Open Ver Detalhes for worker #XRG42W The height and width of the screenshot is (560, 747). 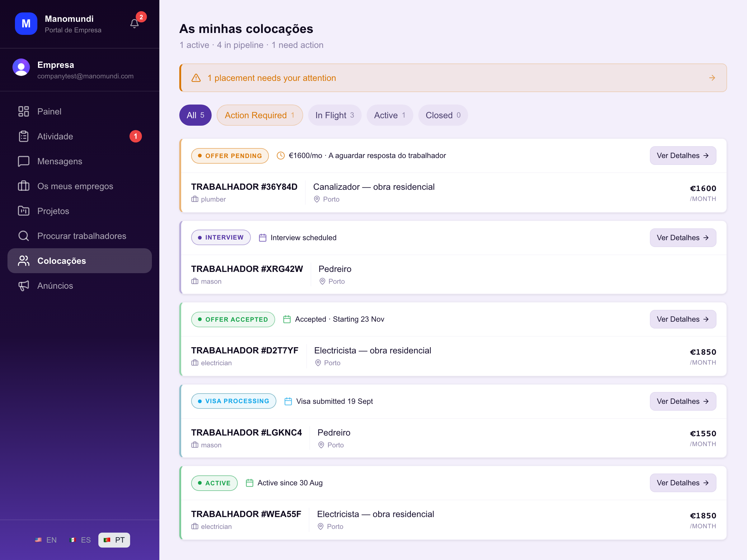[x=683, y=238]
